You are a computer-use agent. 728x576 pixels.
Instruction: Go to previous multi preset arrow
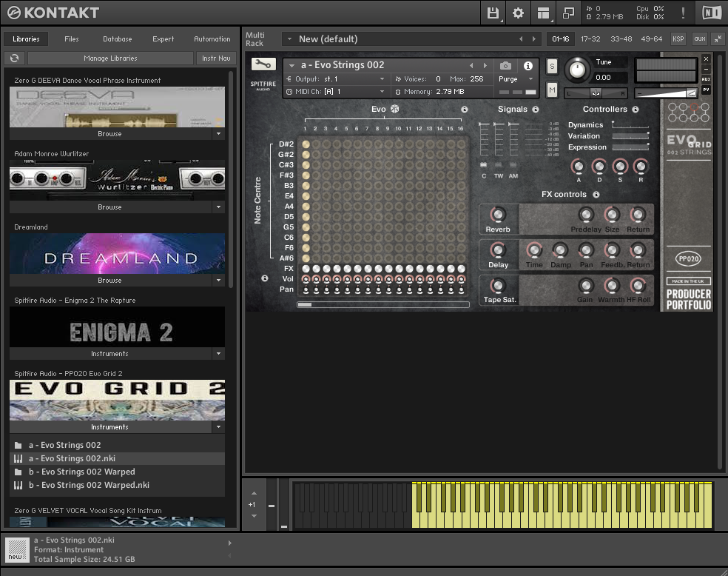pyautogui.click(x=521, y=39)
